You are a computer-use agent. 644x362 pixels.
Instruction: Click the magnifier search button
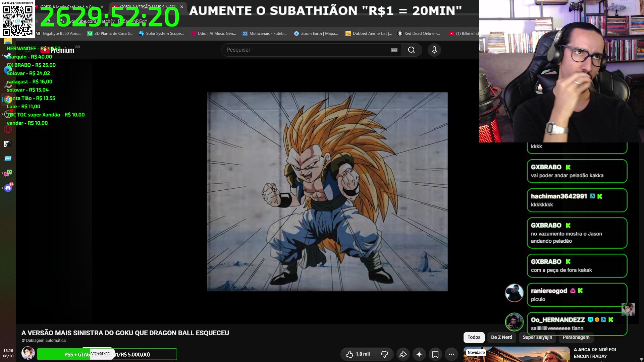click(x=412, y=50)
